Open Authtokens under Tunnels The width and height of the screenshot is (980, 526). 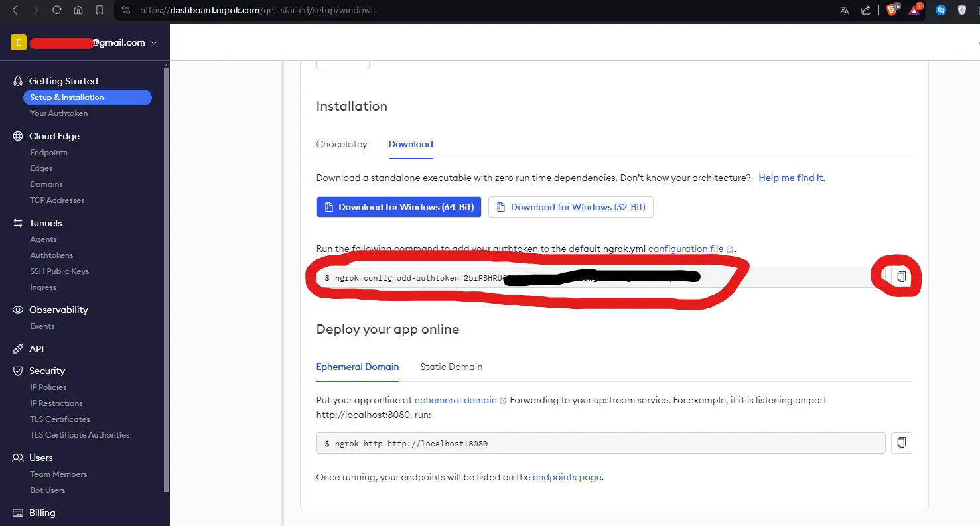point(52,255)
